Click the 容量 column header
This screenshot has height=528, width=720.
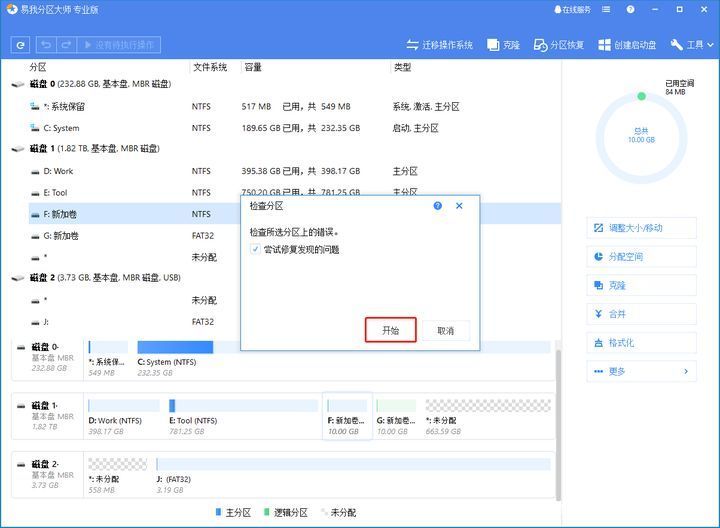(253, 67)
